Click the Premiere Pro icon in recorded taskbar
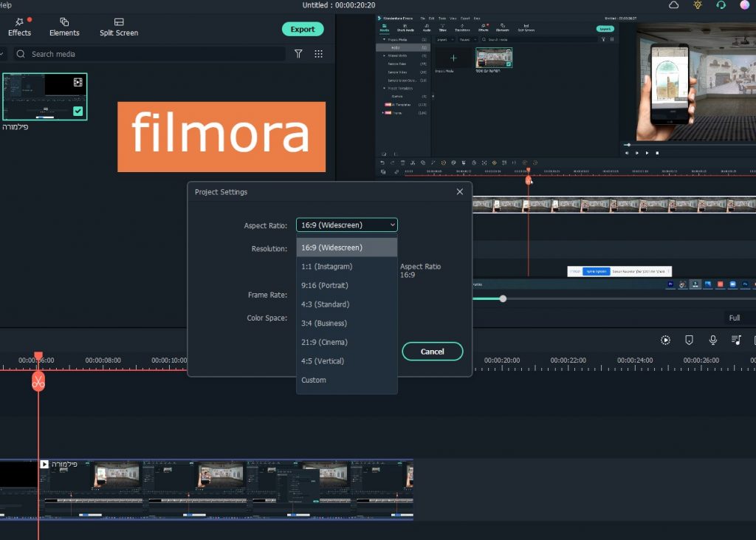This screenshot has height=540, width=756. pyautogui.click(x=670, y=284)
